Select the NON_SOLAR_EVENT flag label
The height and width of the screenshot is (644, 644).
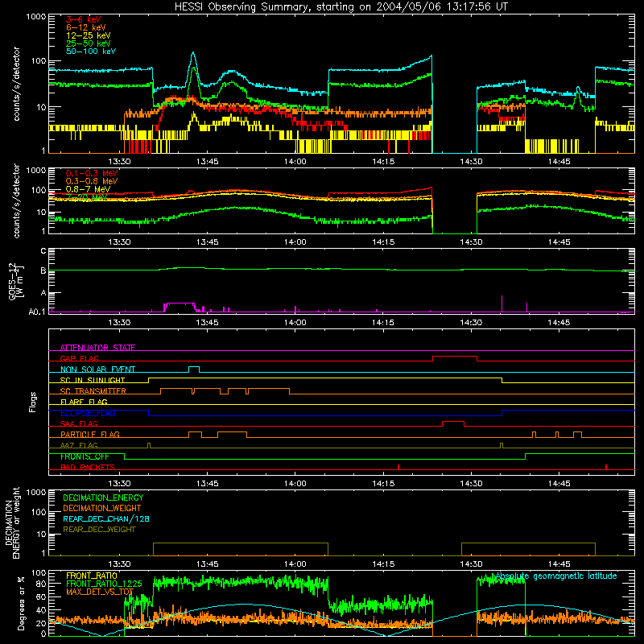pos(97,369)
